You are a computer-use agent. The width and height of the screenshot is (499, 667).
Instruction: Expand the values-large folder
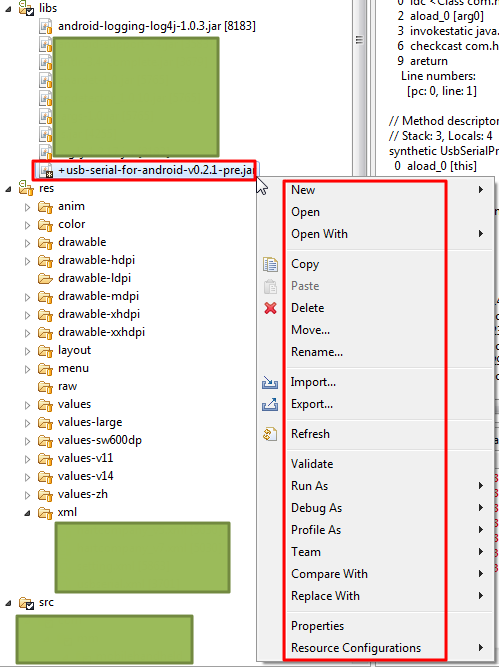point(28,423)
